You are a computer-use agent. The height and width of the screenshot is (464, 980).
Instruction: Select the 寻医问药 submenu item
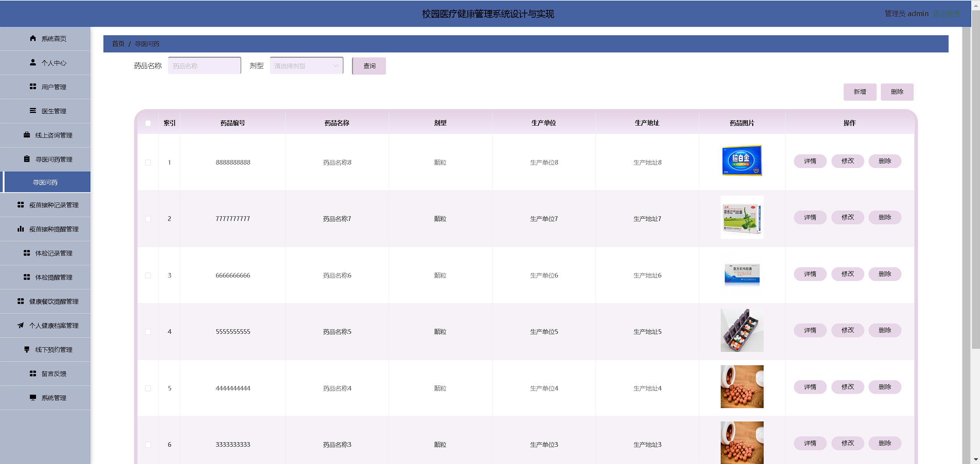[x=45, y=183]
